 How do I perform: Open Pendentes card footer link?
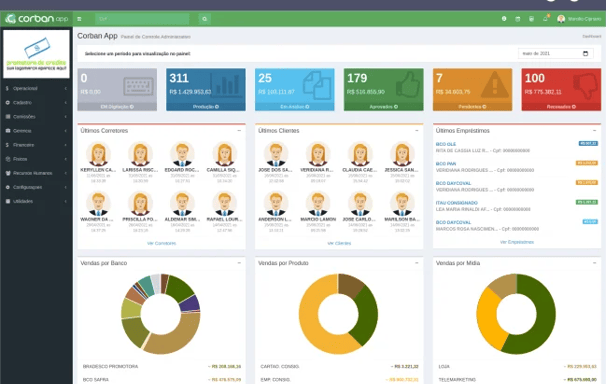(x=472, y=107)
